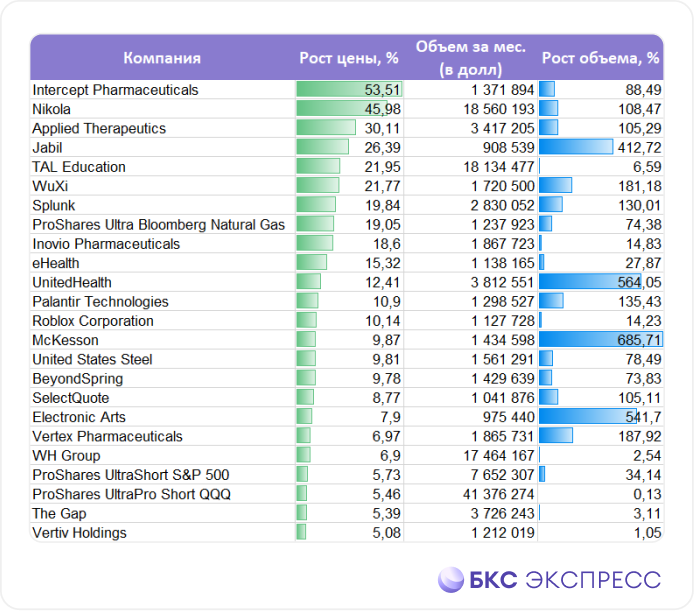Select the Splunk company cell

162,205
